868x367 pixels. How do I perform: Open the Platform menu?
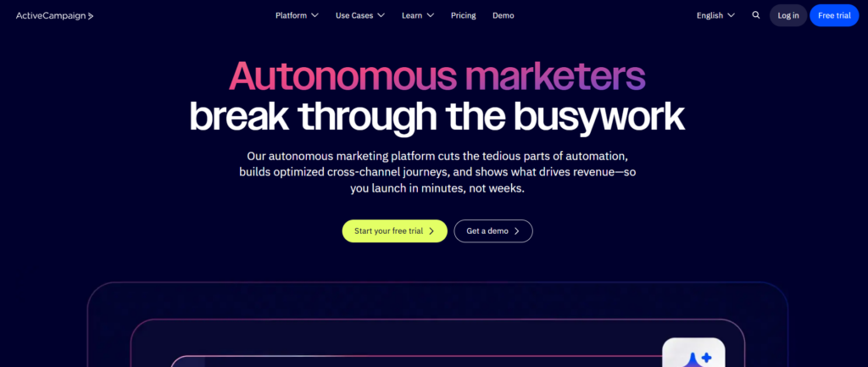click(292, 15)
